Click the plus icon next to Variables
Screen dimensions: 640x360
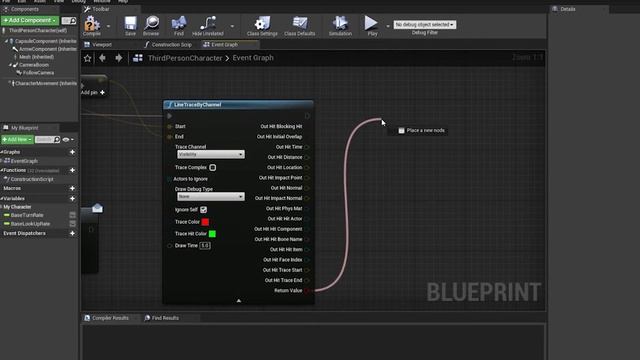[x=72, y=198]
